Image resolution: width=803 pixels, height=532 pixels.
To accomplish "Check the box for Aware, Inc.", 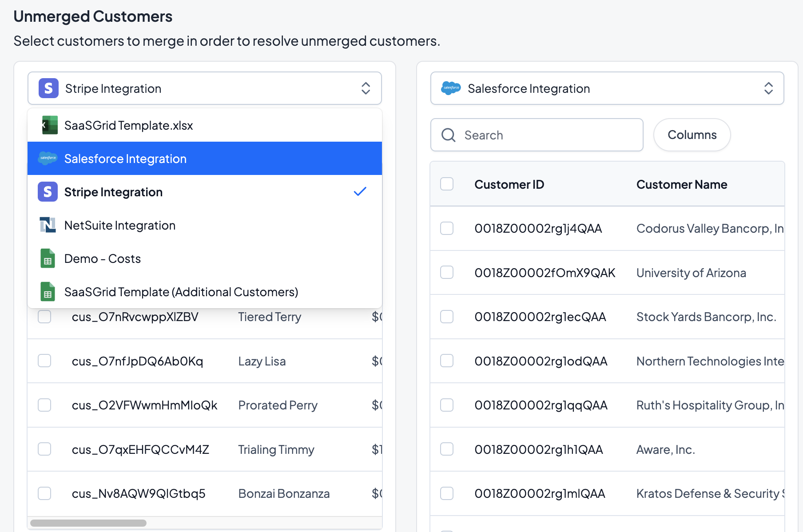I will coord(446,449).
